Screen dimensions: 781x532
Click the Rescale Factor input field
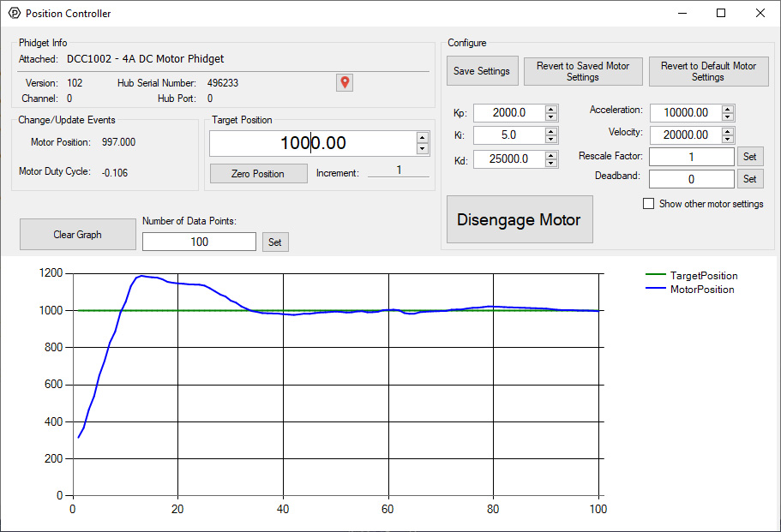click(x=691, y=158)
